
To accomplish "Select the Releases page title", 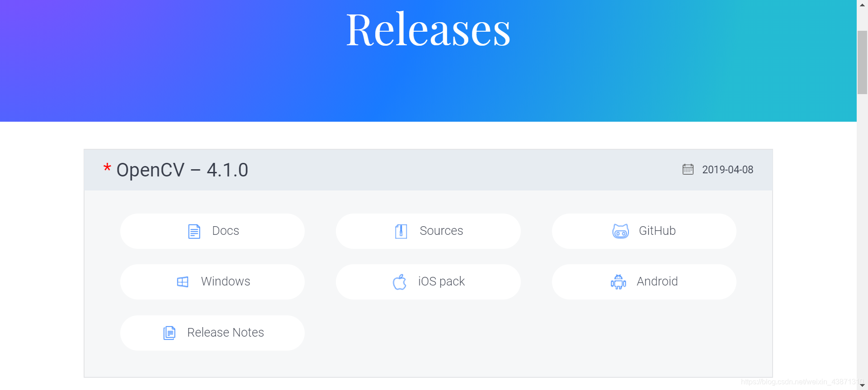I will pos(428,30).
